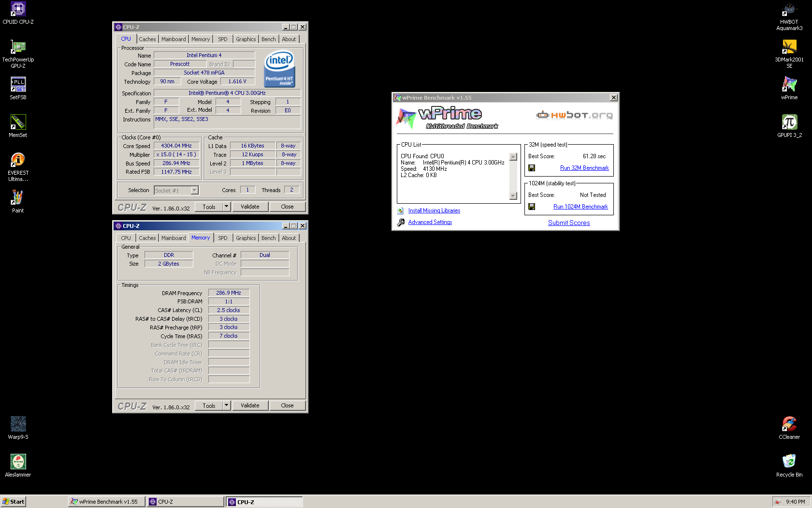Click the HWBOT.org logo in wPrime
The height and width of the screenshot is (508, 812).
(x=574, y=115)
